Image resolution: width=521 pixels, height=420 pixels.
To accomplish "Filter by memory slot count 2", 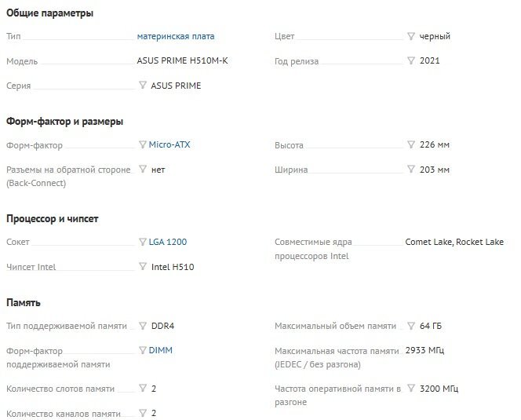I will pos(142,389).
